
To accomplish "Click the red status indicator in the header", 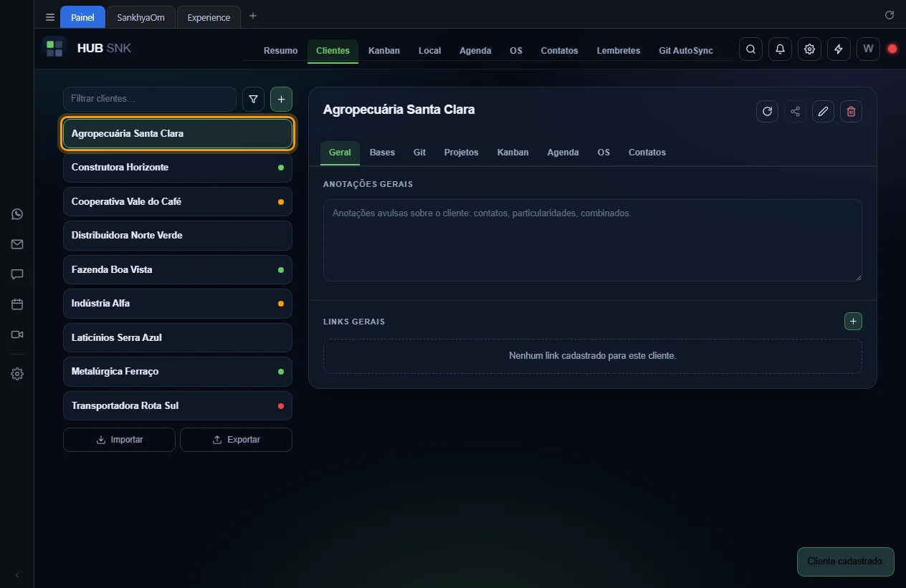I will coord(892,49).
